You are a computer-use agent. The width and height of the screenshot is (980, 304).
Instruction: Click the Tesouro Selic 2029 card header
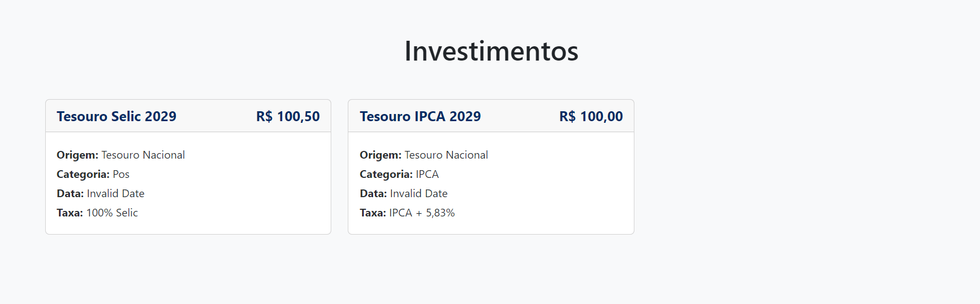[x=215, y=116]
